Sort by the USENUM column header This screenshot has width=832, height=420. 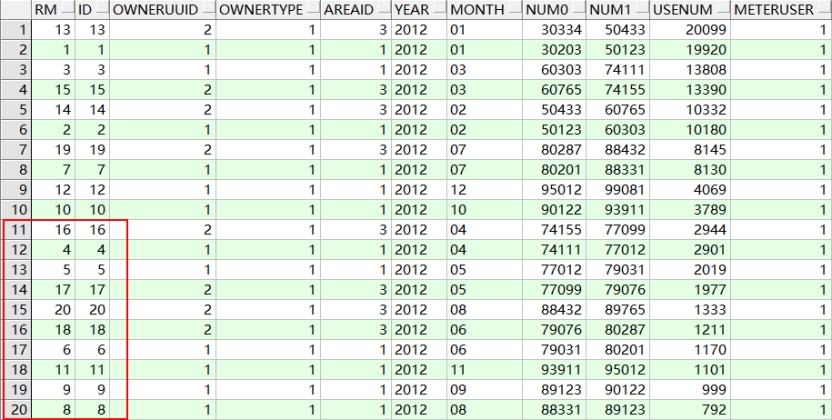tap(680, 9)
